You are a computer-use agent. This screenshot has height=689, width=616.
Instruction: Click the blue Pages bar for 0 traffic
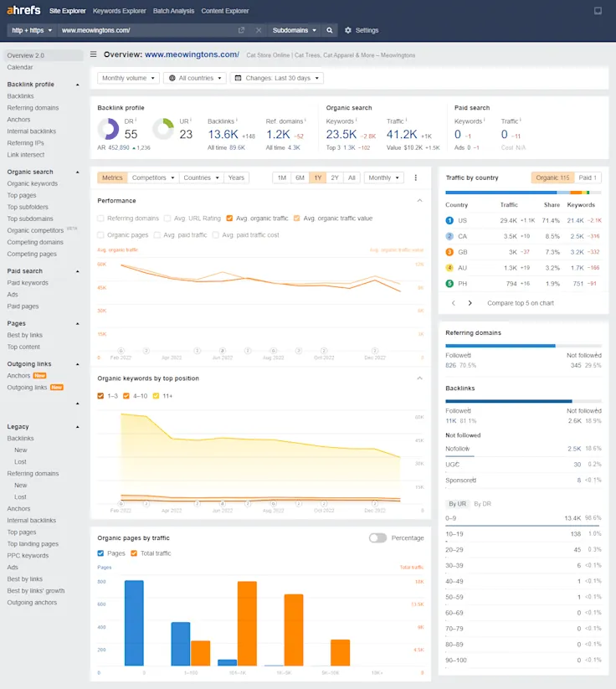134,623
